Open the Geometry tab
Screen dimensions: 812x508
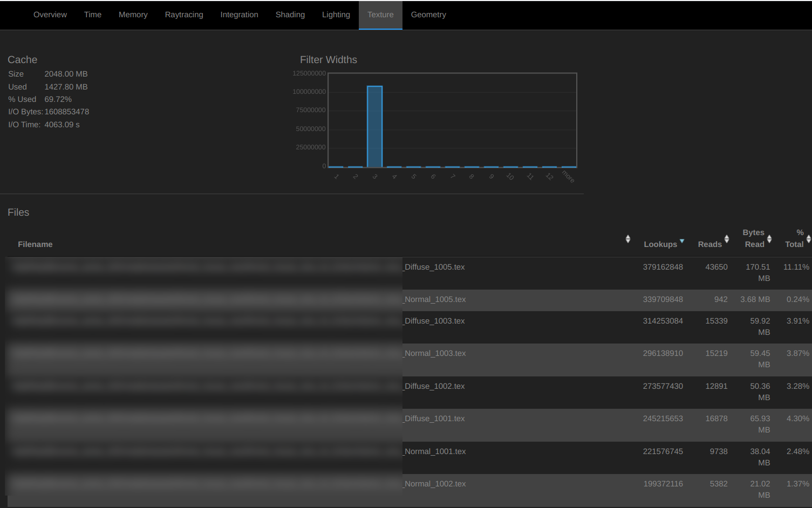pos(428,15)
